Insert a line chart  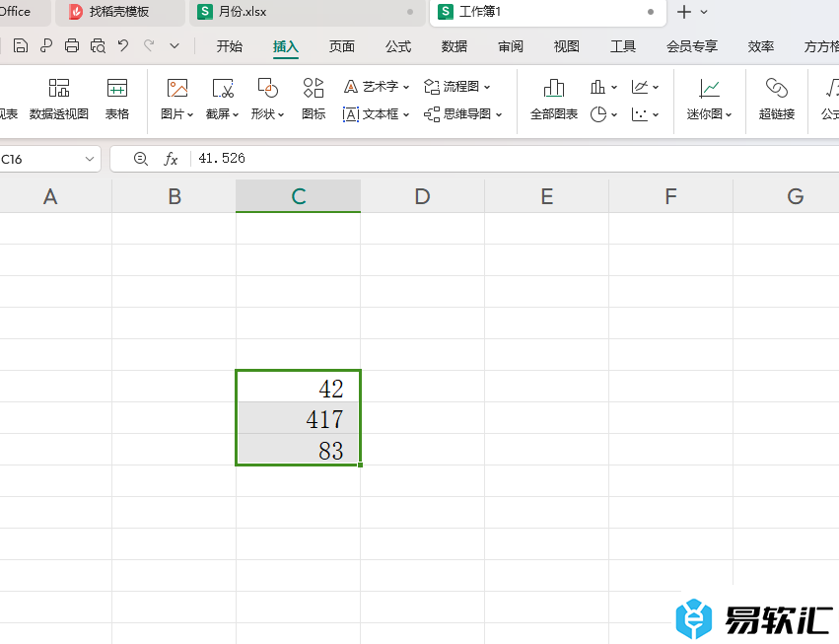(645, 87)
